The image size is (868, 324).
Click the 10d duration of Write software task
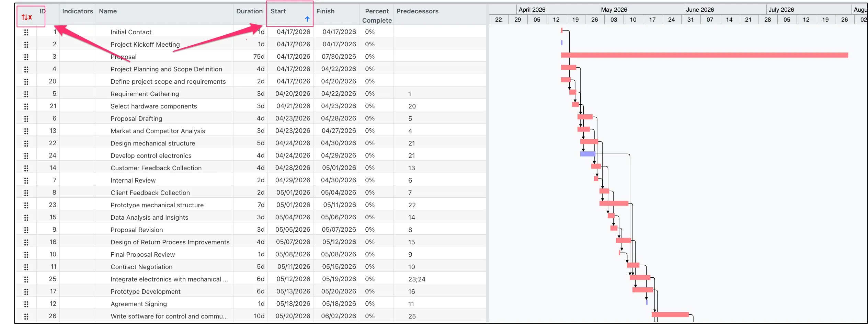(x=259, y=316)
